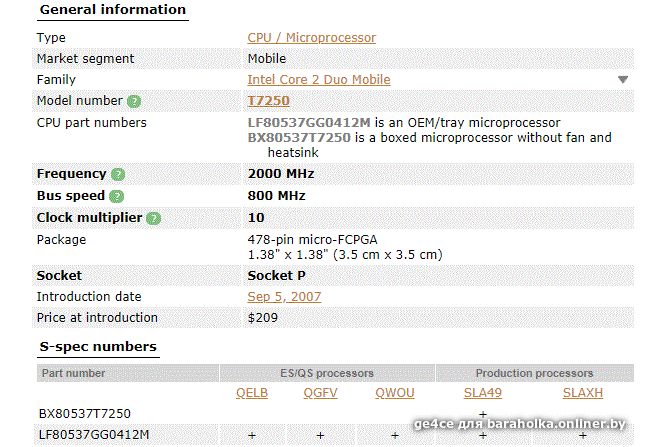This screenshot has height=447, width=649.
Task: Click help icon next to Frequency
Action: 118,174
